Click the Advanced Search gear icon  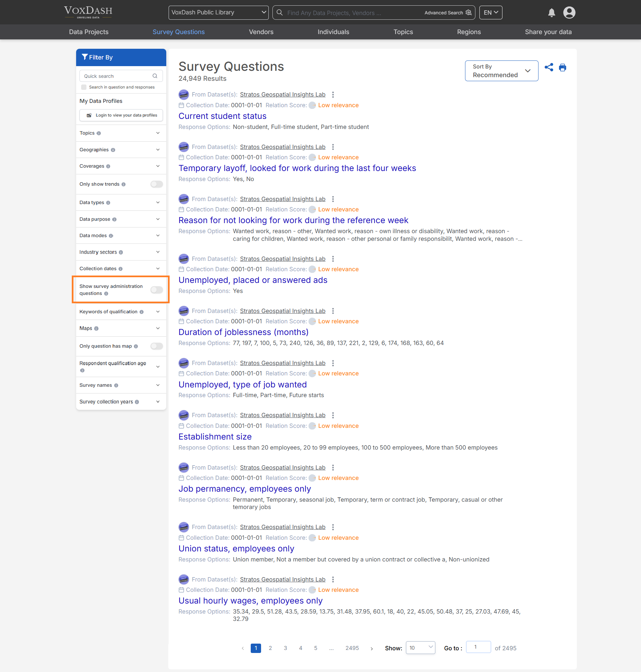point(468,13)
